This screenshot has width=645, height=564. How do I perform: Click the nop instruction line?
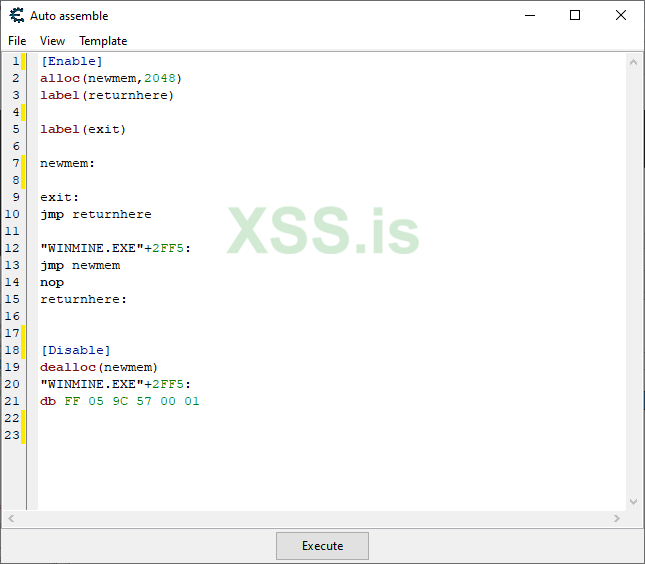[x=52, y=282]
